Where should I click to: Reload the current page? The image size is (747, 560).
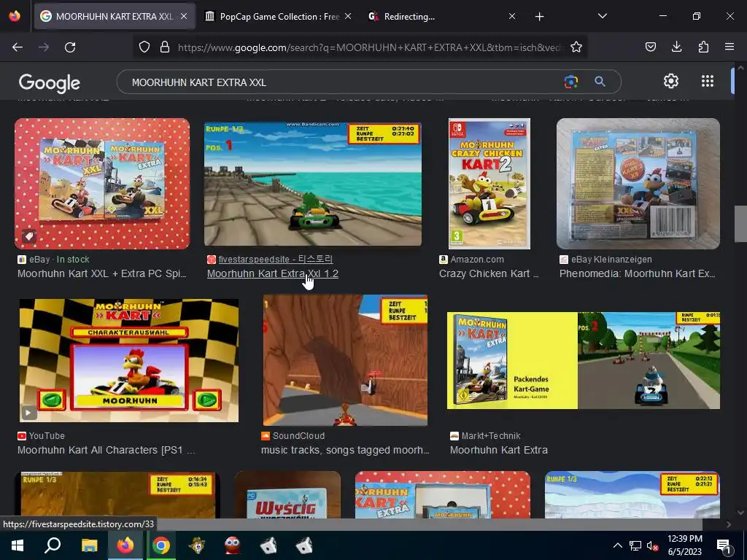[x=70, y=47]
